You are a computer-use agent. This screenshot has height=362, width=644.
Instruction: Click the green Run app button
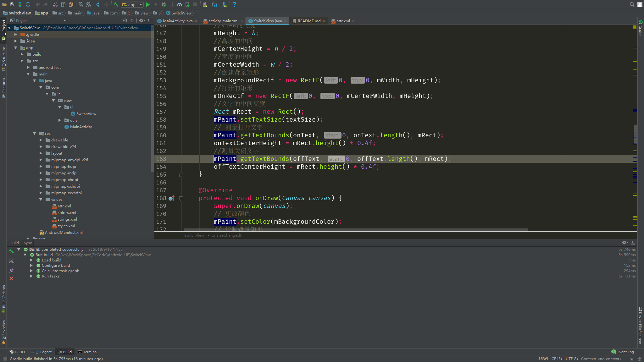(x=148, y=4)
